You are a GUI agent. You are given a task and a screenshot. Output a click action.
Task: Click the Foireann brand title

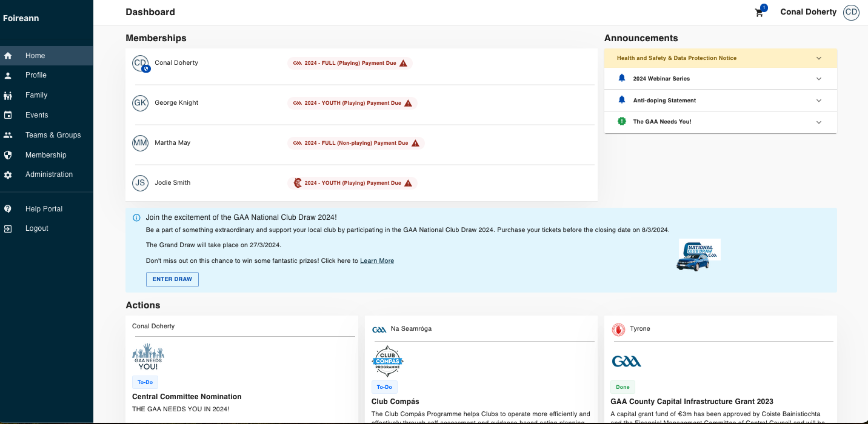21,18
